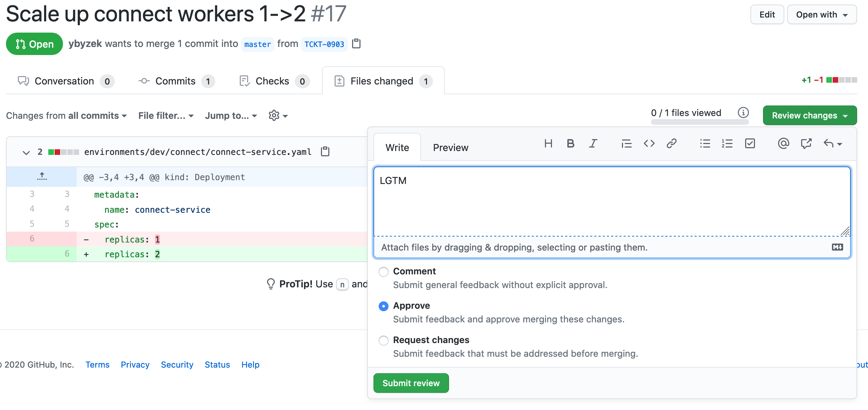Open the Status footer link
868x410 pixels.
[x=217, y=364]
